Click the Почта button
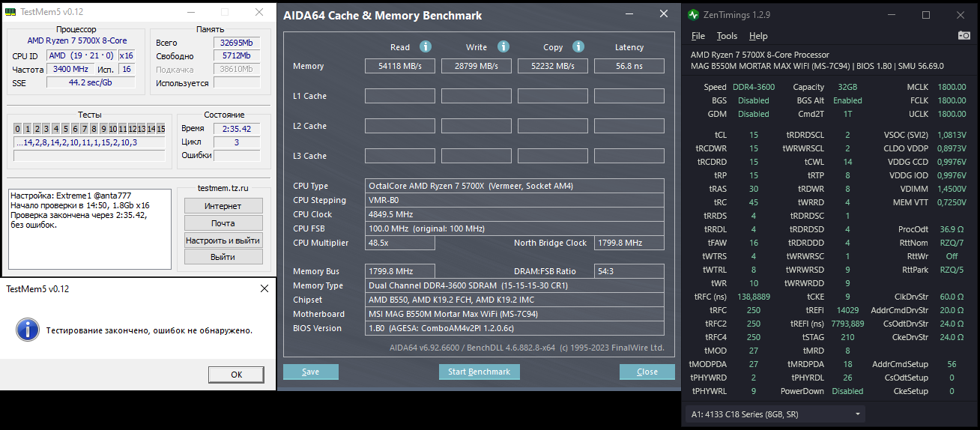 223,223
